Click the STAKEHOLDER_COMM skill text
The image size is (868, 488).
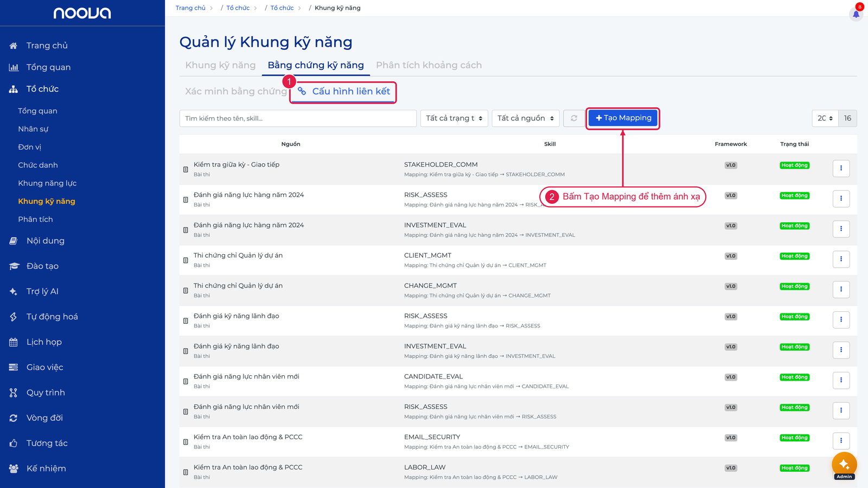[x=441, y=165]
